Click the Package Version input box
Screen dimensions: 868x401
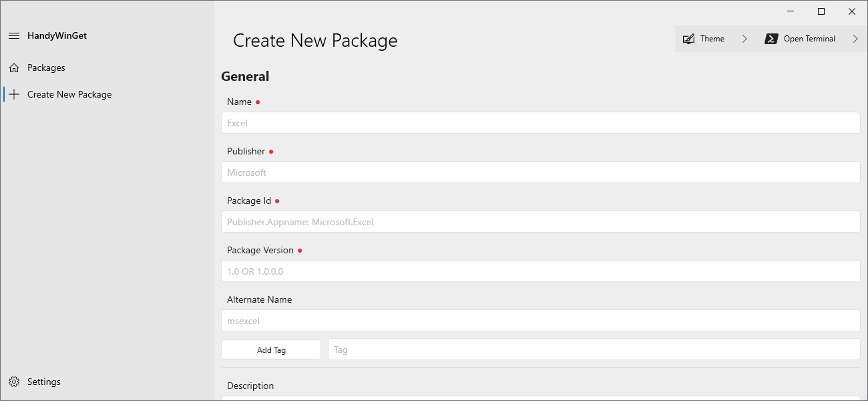[540, 271]
